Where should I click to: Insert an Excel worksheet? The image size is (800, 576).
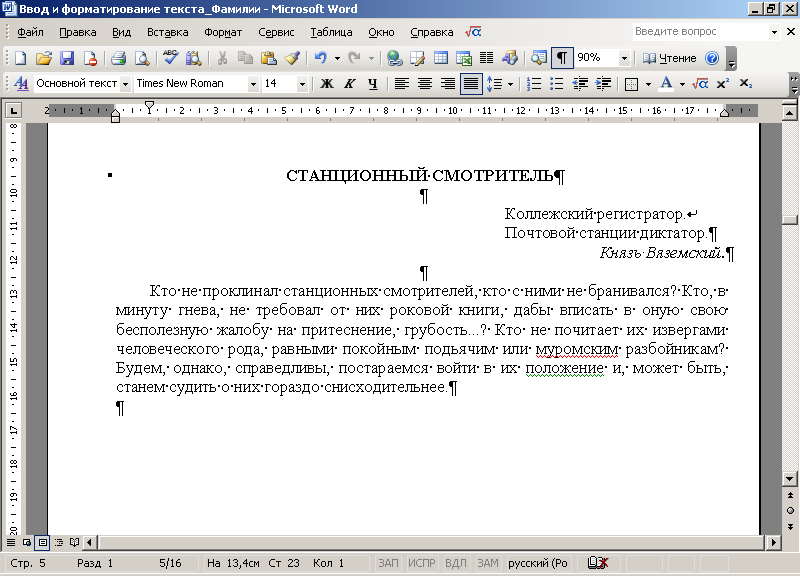coord(464,58)
